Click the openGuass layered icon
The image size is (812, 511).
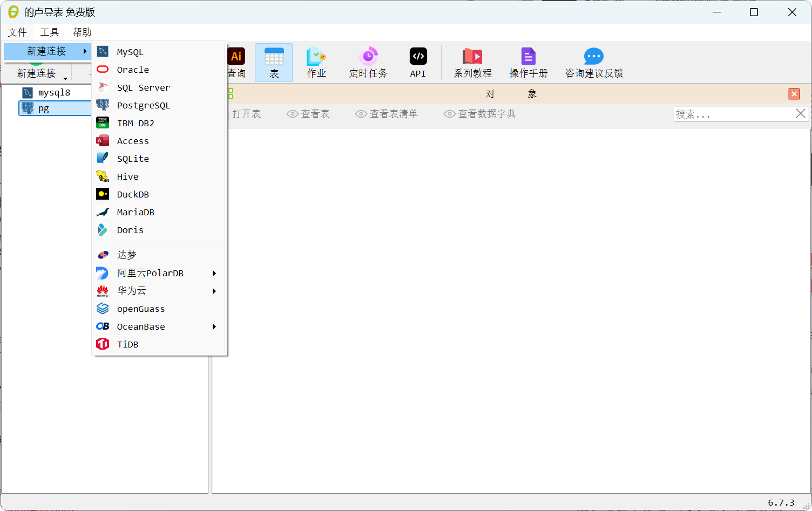point(103,309)
